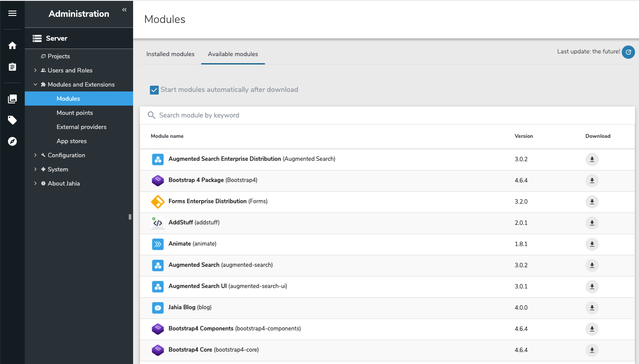Collapse the Administration panel with double chevron
The height and width of the screenshot is (364, 639).
click(x=124, y=10)
